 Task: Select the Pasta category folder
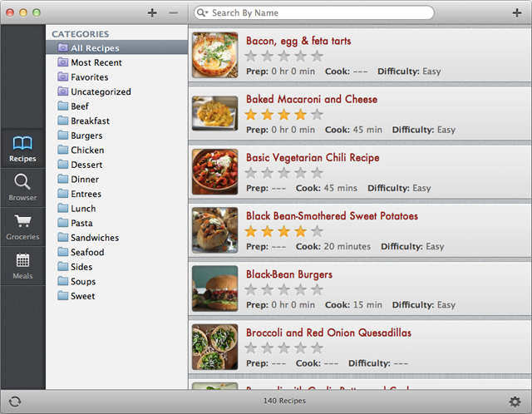[116, 223]
